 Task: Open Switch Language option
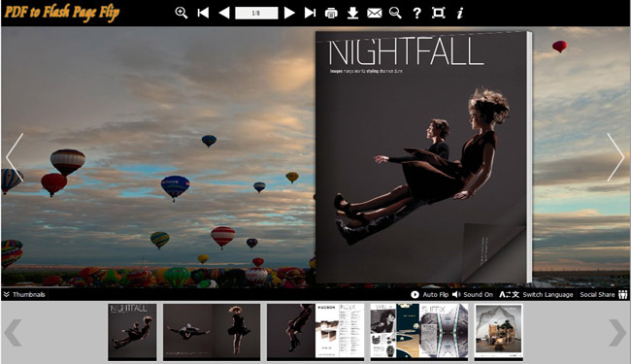(x=536, y=294)
